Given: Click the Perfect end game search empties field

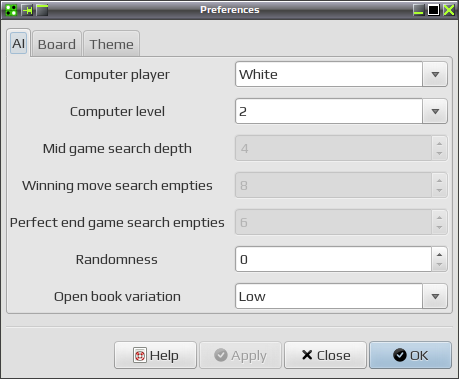Looking at the screenshot, I should coord(333,222).
